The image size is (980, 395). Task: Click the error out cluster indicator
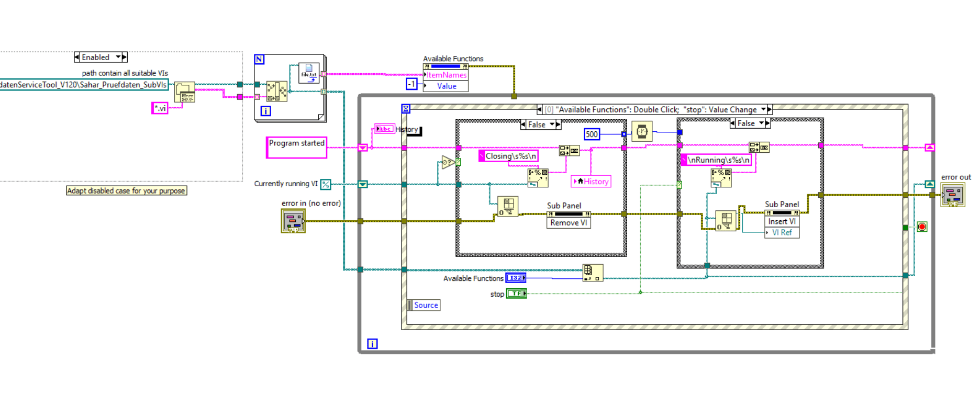[x=953, y=195]
